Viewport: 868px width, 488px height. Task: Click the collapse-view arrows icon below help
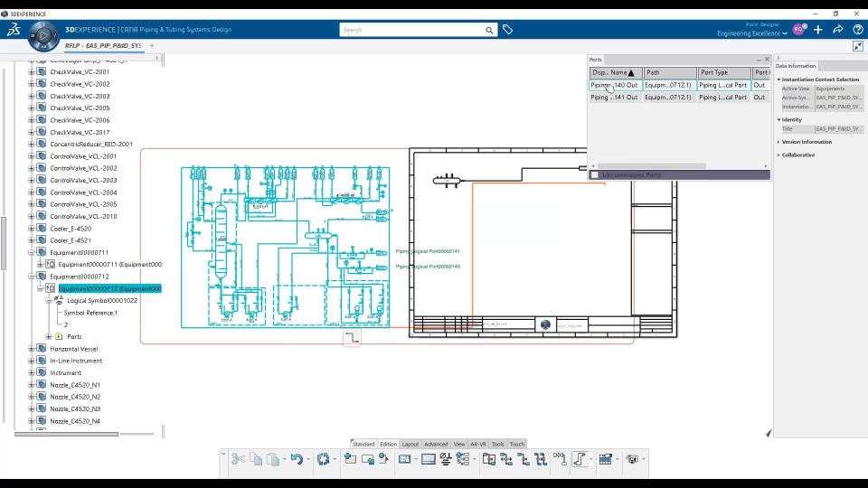tap(857, 46)
